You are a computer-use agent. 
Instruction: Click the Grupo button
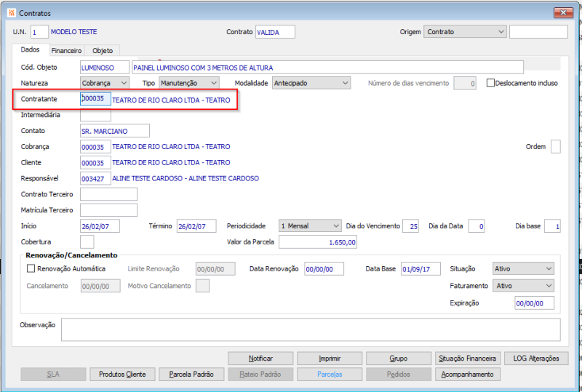pyautogui.click(x=399, y=359)
